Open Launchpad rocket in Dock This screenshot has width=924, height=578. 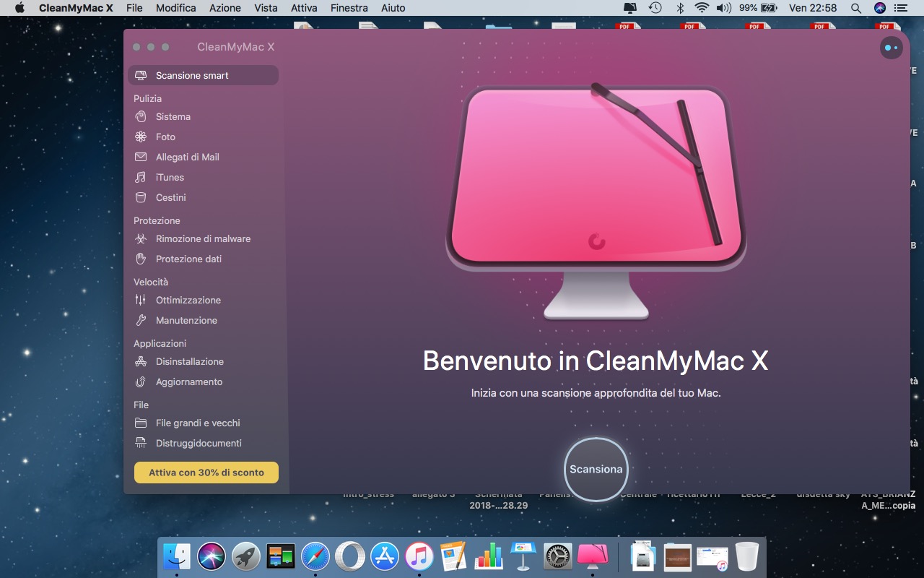[246, 556]
